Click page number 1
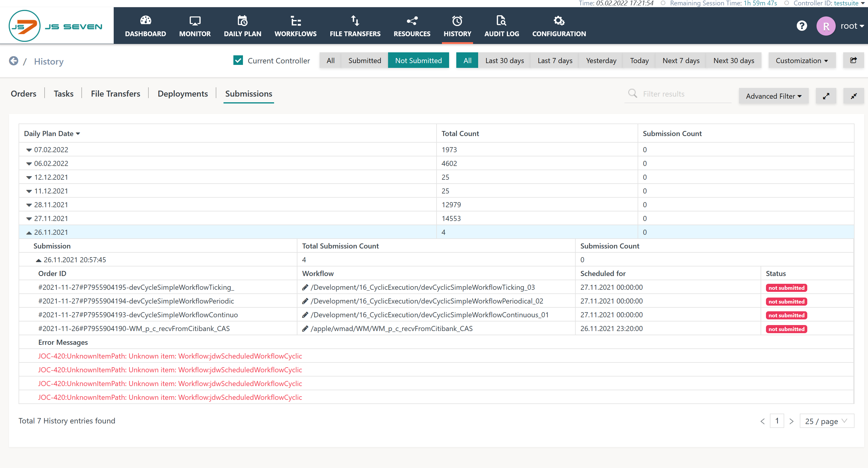868x468 pixels. pyautogui.click(x=777, y=421)
